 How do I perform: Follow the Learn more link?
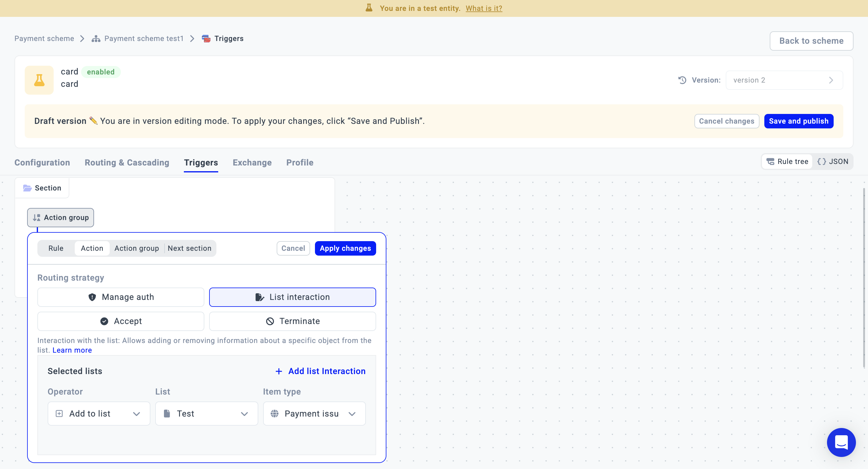(72, 350)
